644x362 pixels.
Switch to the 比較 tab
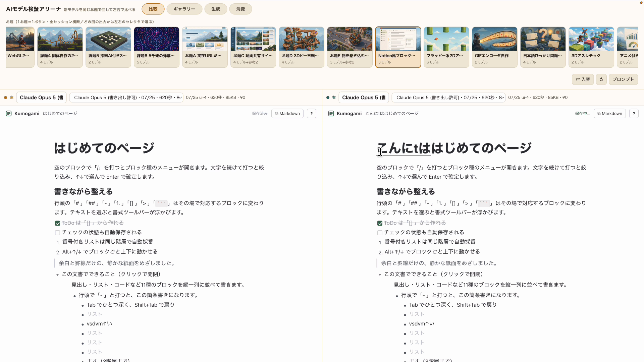pos(153,9)
